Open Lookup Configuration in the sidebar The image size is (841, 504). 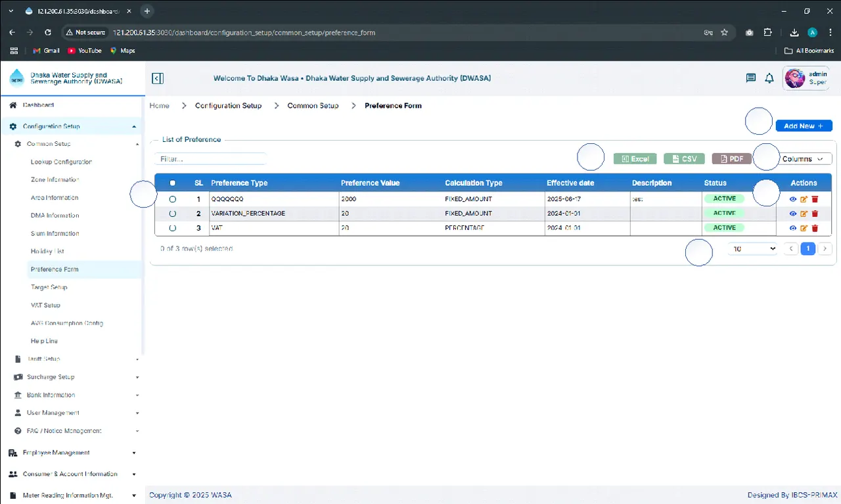[x=61, y=162]
